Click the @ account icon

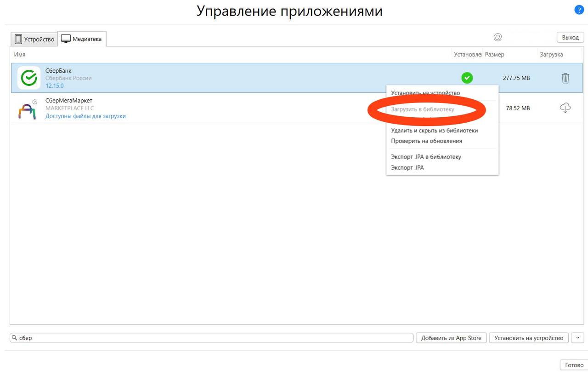(x=498, y=37)
